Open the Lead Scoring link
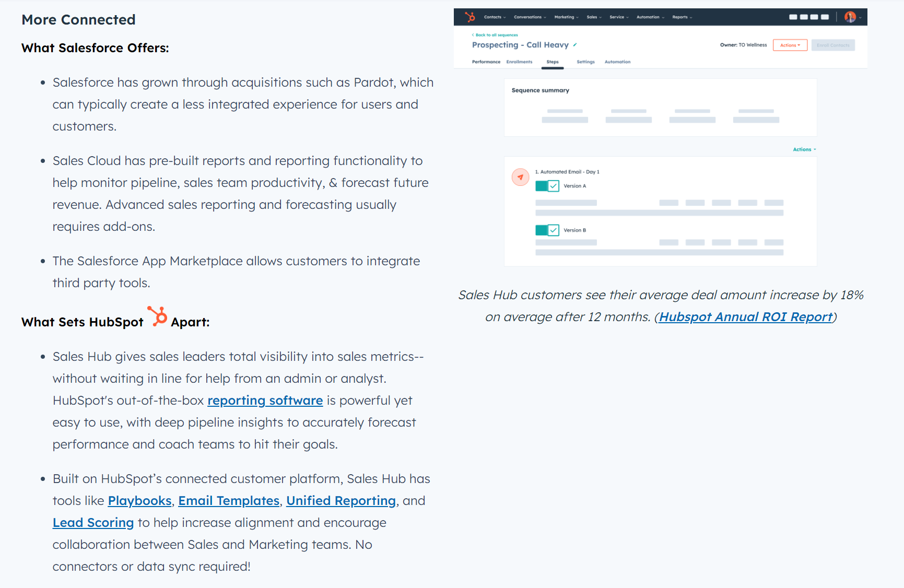This screenshot has height=588, width=904. click(93, 523)
